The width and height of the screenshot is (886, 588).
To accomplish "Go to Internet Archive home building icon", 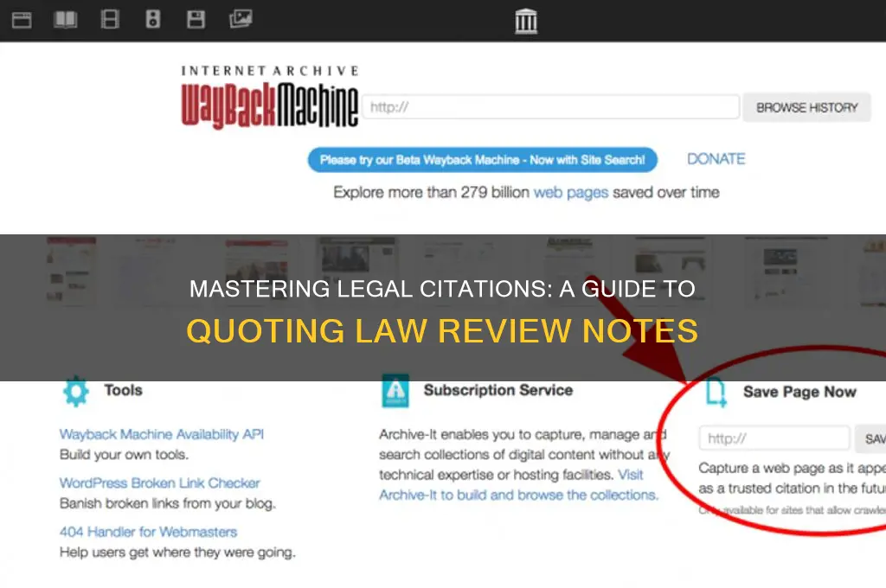I will click(x=526, y=21).
